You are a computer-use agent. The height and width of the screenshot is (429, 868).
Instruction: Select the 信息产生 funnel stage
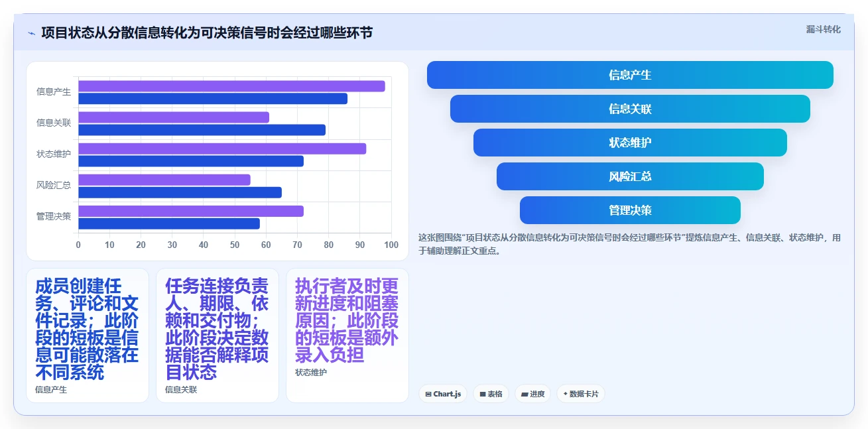pyautogui.click(x=630, y=75)
